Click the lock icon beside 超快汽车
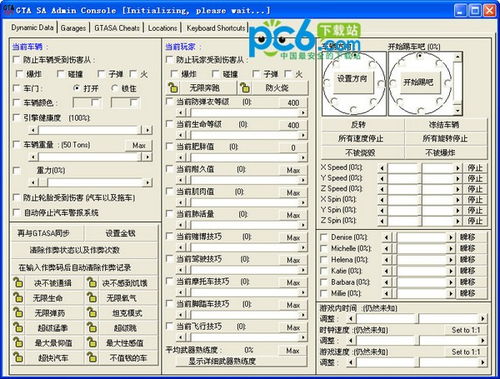 point(18,358)
